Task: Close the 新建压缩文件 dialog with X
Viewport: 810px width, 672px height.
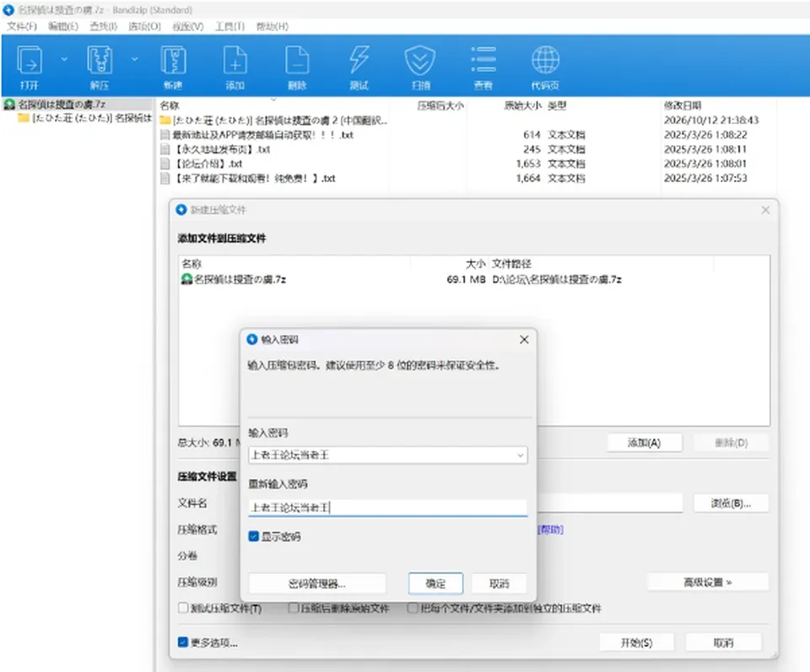Action: click(x=765, y=210)
